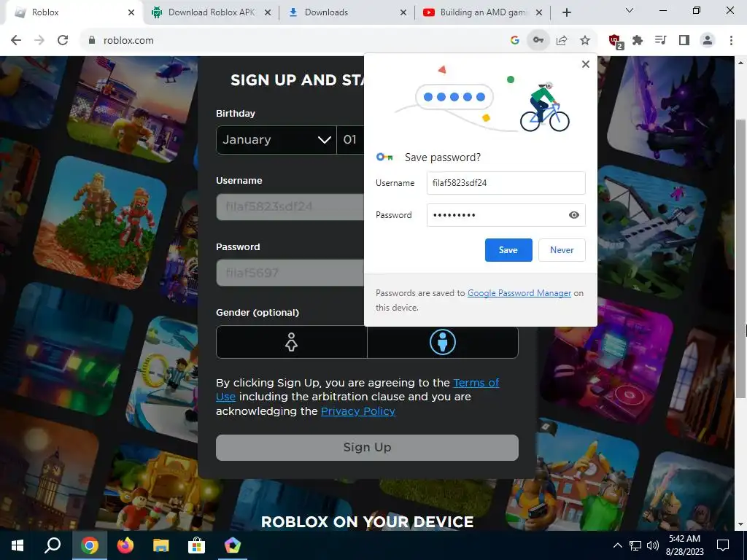The height and width of the screenshot is (560, 747).
Task: Select the male gender icon
Action: click(x=443, y=342)
